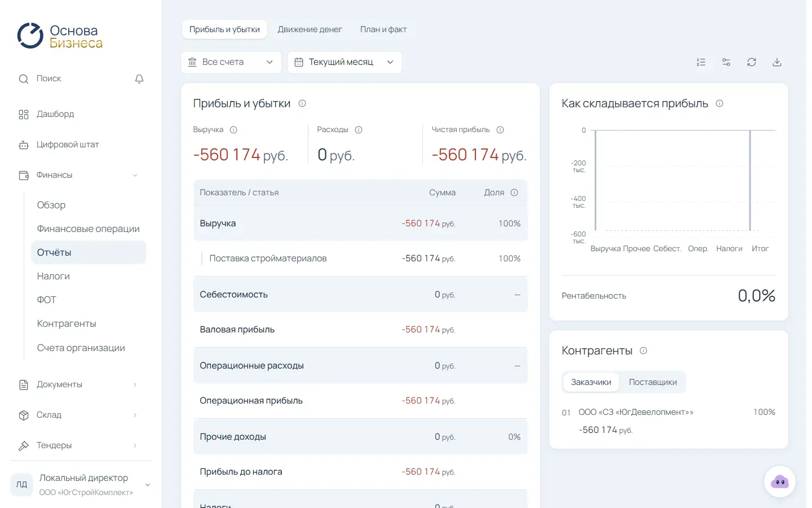Click the Основа Бизнеса logo

[60, 36]
